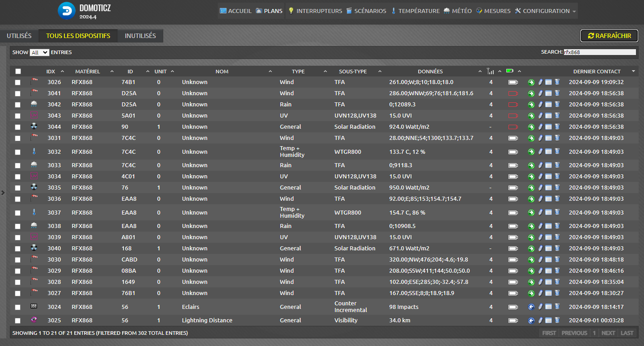Click the trash icon for idx 3040

(x=557, y=249)
